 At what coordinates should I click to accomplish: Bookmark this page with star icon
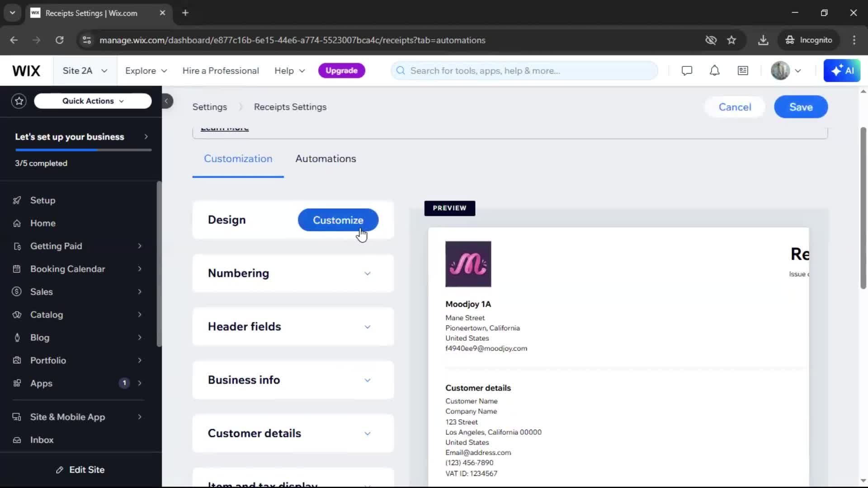click(731, 40)
